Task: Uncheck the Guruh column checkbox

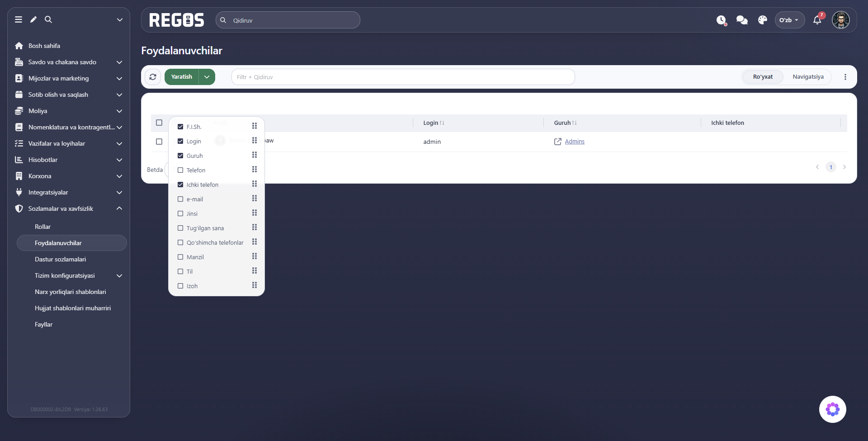Action: (180, 156)
